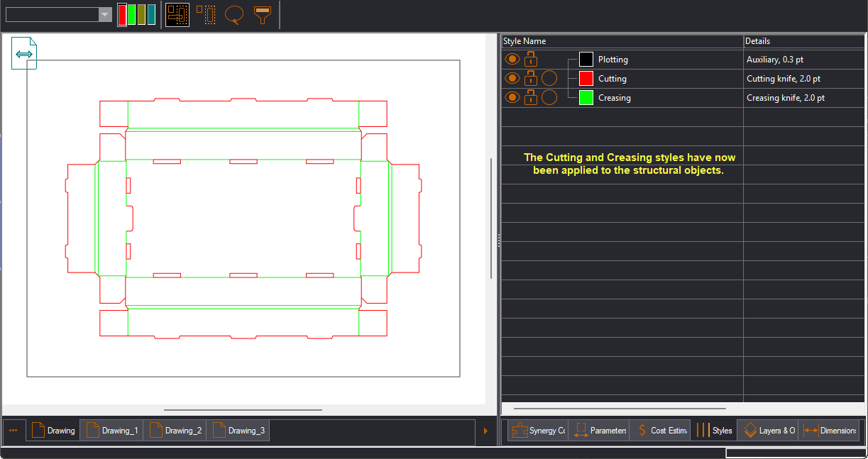Select the red style swatch in toolbar

tap(122, 15)
